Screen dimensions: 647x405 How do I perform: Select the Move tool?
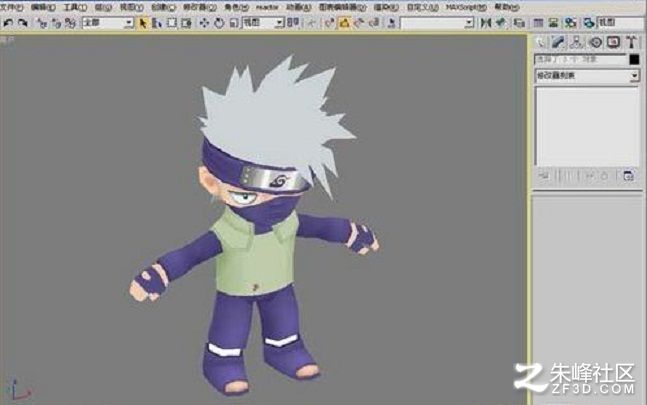click(x=204, y=23)
